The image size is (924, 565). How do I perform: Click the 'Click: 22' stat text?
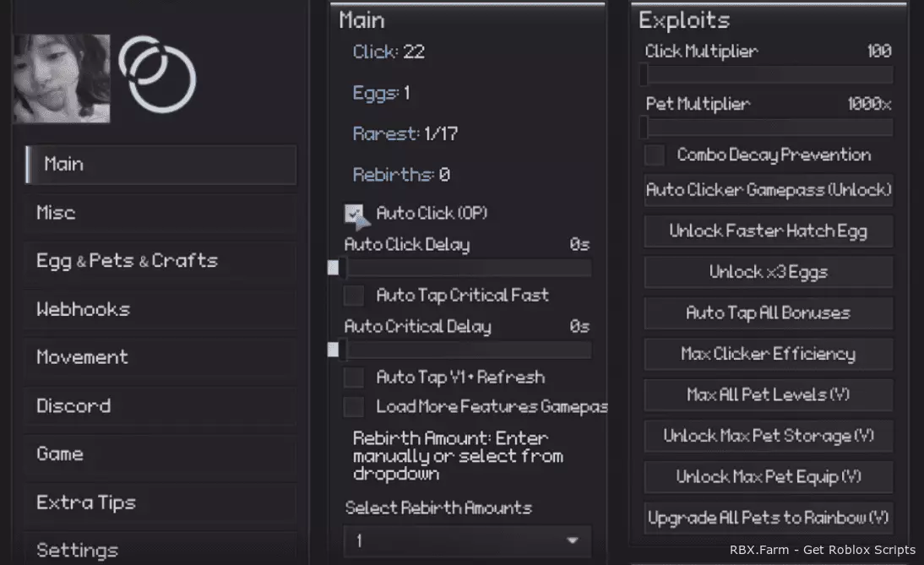[389, 52]
